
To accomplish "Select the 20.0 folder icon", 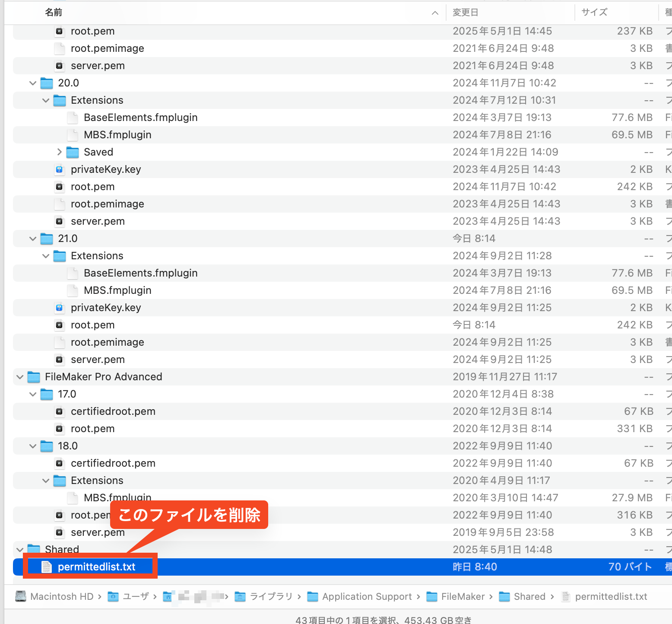I will coord(47,83).
